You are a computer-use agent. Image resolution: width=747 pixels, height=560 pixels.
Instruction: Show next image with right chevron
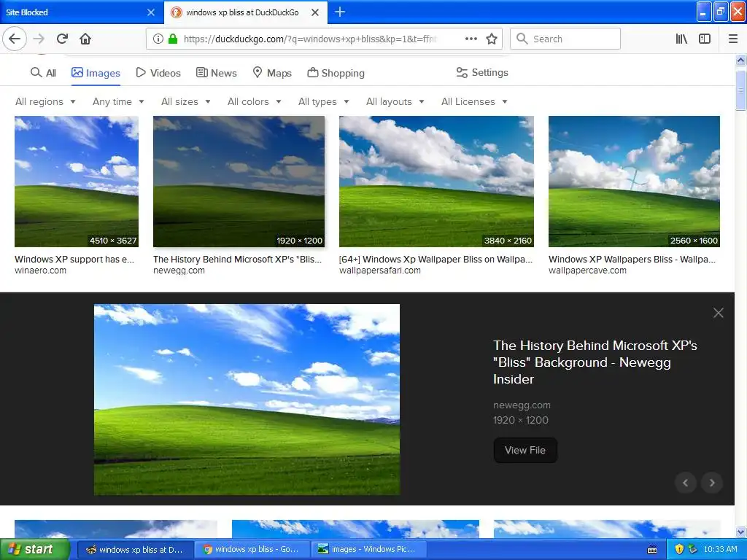[712, 483]
